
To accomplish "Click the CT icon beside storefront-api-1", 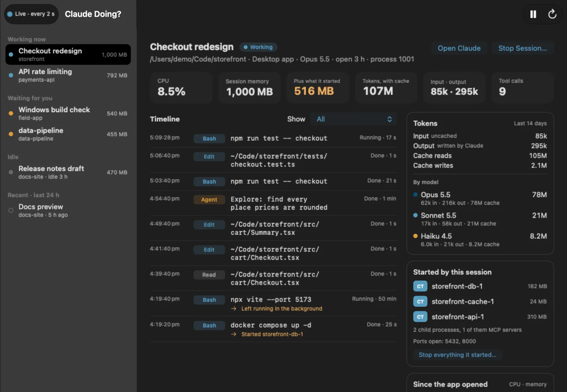I will (420, 317).
